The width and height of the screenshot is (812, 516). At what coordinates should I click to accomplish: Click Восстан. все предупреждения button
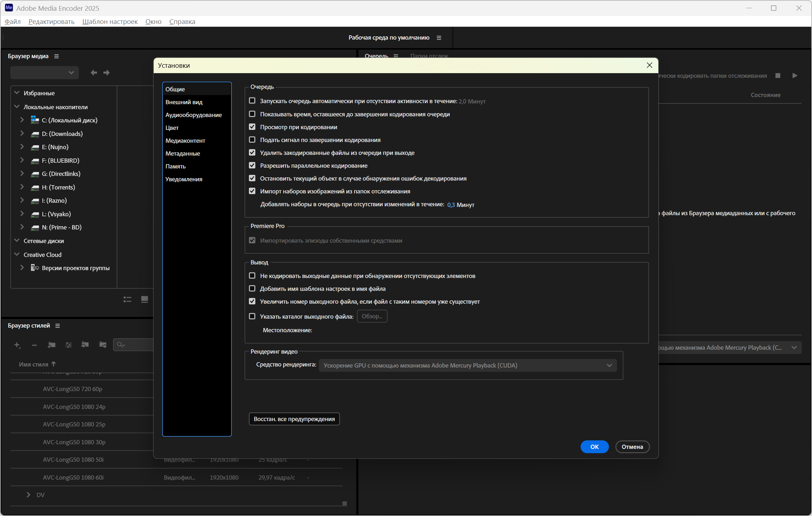pos(294,419)
